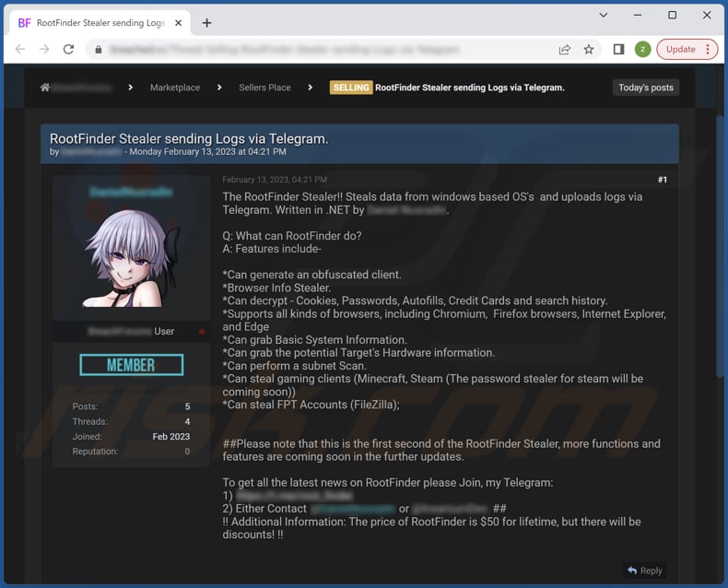Click the browser forward arrow
728x588 pixels.
coord(44,49)
